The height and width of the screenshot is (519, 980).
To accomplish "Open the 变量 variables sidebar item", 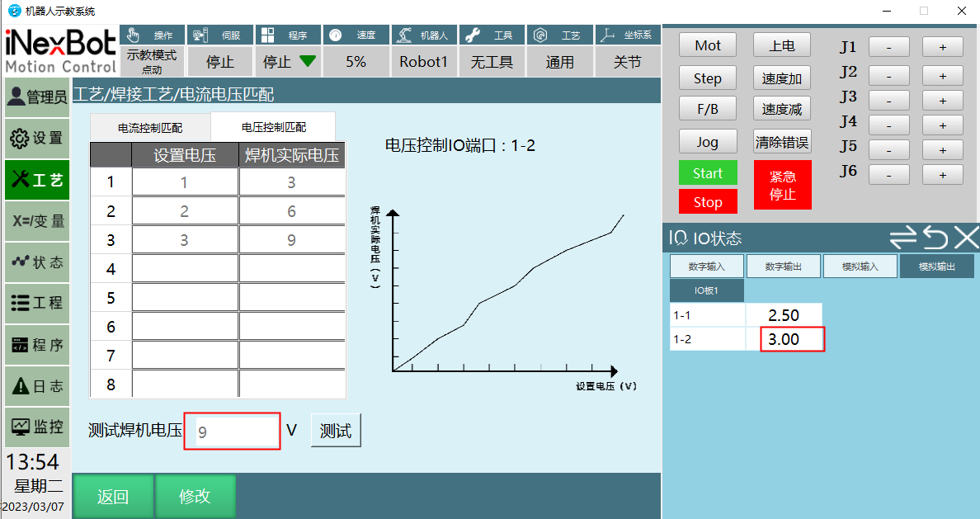I will [36, 221].
